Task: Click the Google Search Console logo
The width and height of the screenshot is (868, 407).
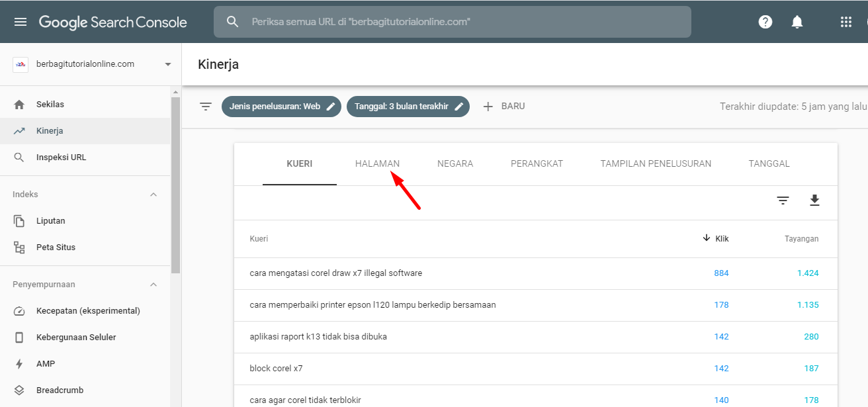Action: 113,22
